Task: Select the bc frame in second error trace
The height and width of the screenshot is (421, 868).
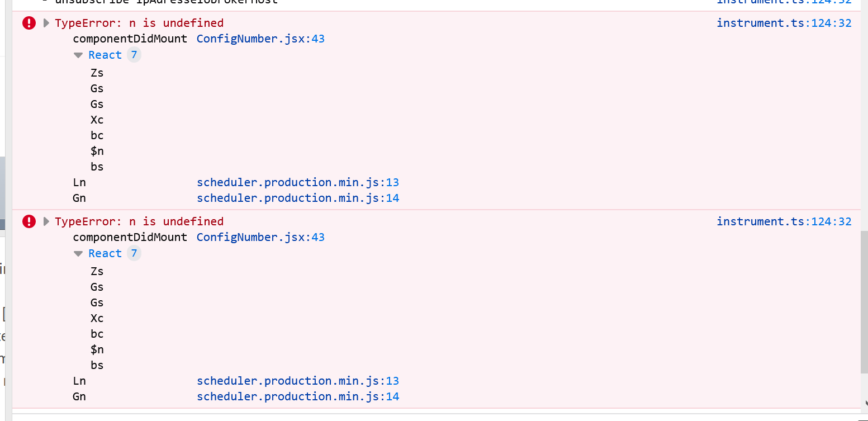Action: click(97, 334)
